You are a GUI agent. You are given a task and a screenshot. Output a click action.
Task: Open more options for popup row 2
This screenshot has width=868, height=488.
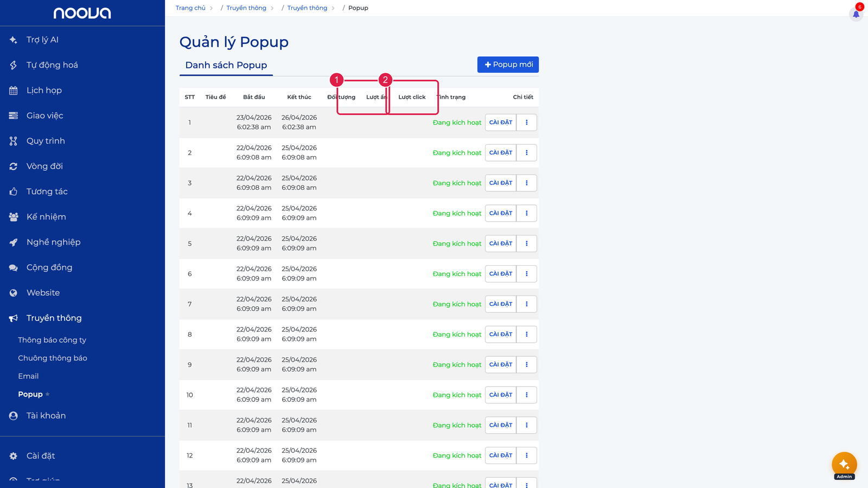[527, 153]
